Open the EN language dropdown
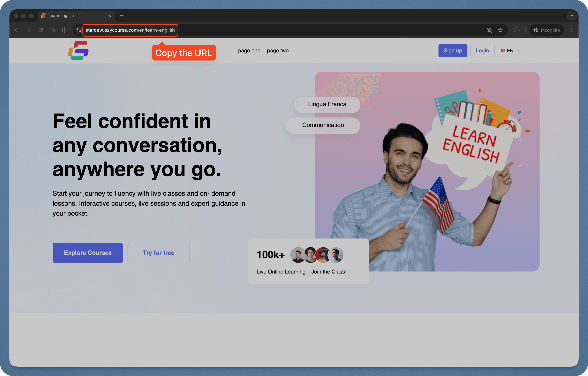588x376 pixels. pos(509,50)
